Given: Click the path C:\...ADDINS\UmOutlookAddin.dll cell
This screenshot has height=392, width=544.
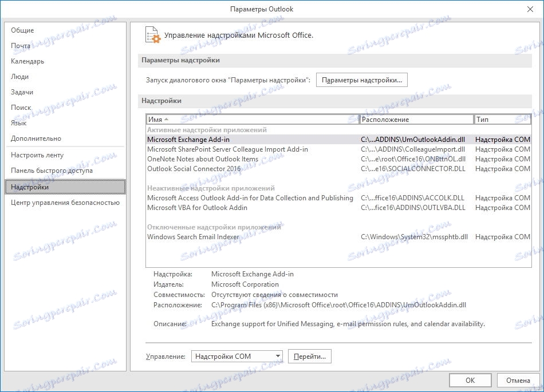Looking at the screenshot, I should (x=413, y=140).
